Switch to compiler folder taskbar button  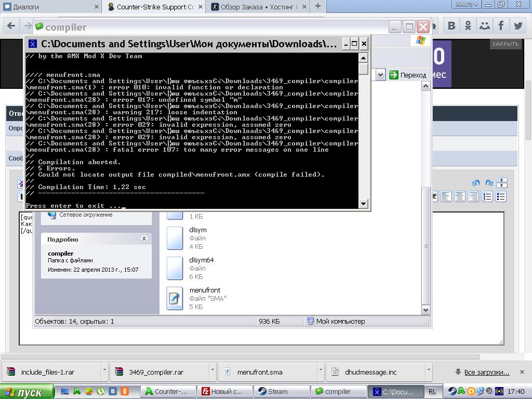(x=339, y=392)
